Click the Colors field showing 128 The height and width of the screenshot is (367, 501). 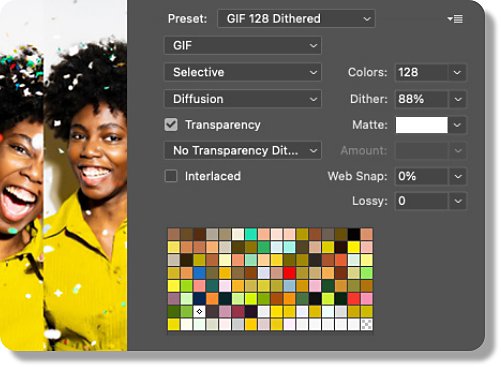tap(421, 72)
